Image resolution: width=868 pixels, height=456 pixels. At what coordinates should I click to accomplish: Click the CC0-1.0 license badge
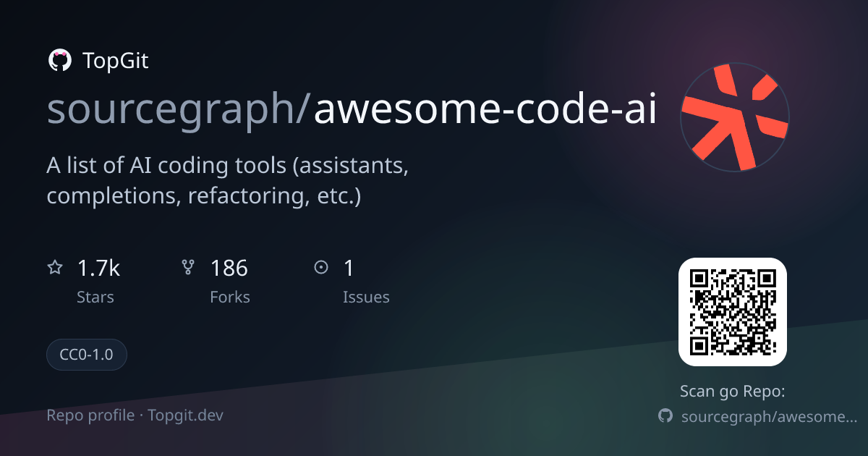coord(87,355)
